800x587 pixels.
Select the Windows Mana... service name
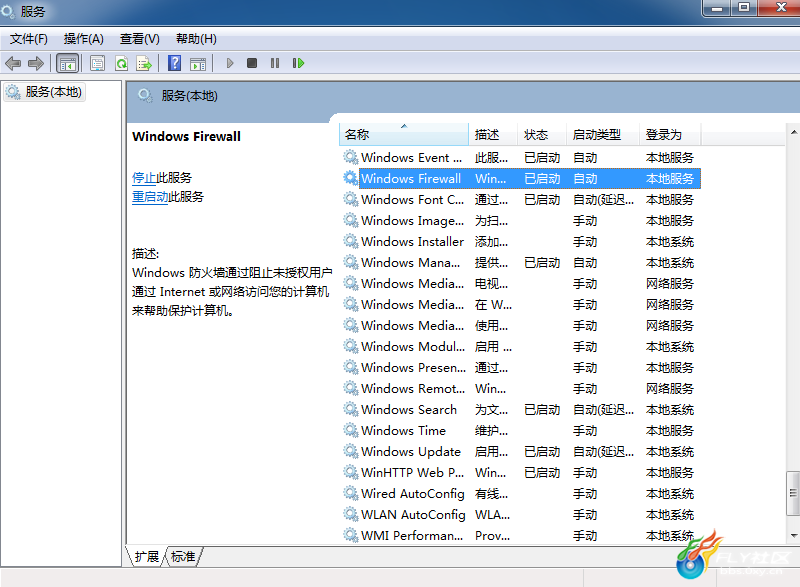click(410, 263)
